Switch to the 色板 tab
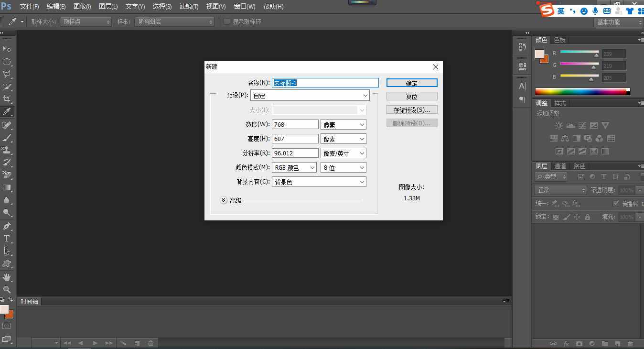 (x=560, y=40)
